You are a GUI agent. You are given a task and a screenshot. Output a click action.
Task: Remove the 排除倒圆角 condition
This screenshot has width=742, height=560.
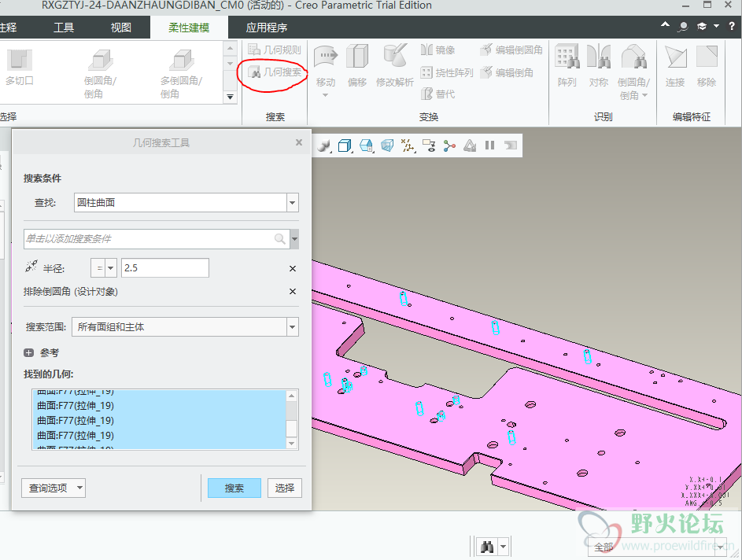click(x=293, y=291)
